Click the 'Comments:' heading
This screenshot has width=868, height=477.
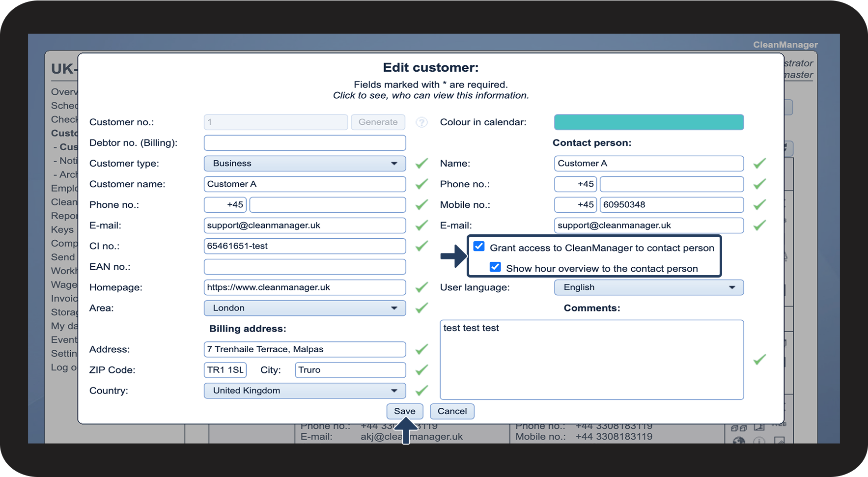click(592, 308)
